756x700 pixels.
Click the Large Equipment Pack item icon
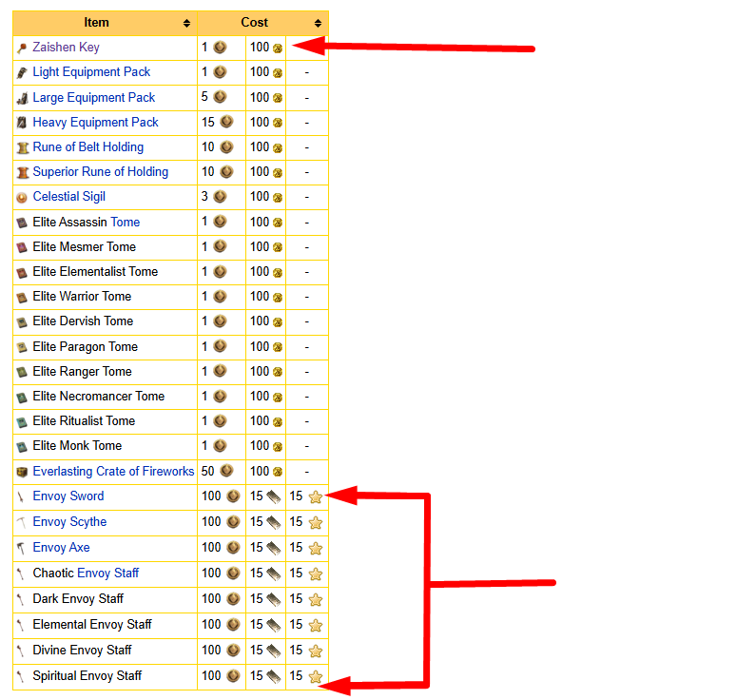(22, 98)
